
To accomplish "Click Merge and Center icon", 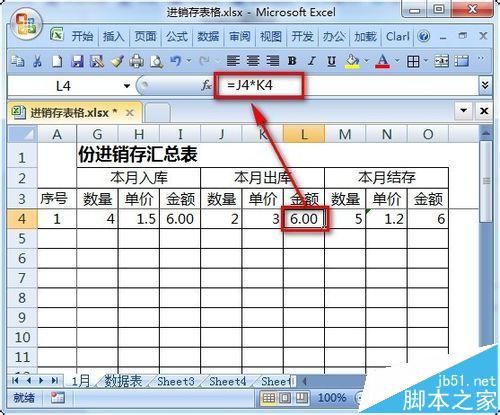I will [441, 61].
